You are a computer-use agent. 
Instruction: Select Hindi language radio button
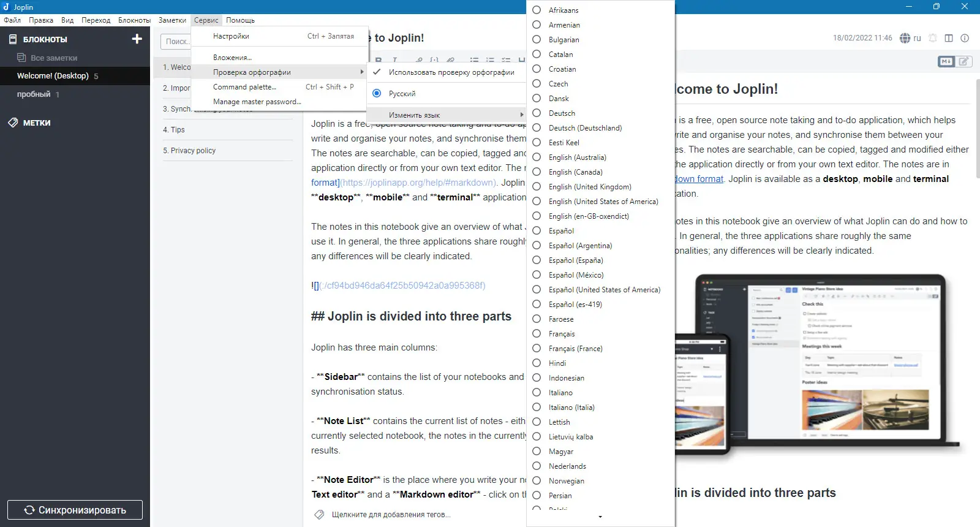click(537, 363)
